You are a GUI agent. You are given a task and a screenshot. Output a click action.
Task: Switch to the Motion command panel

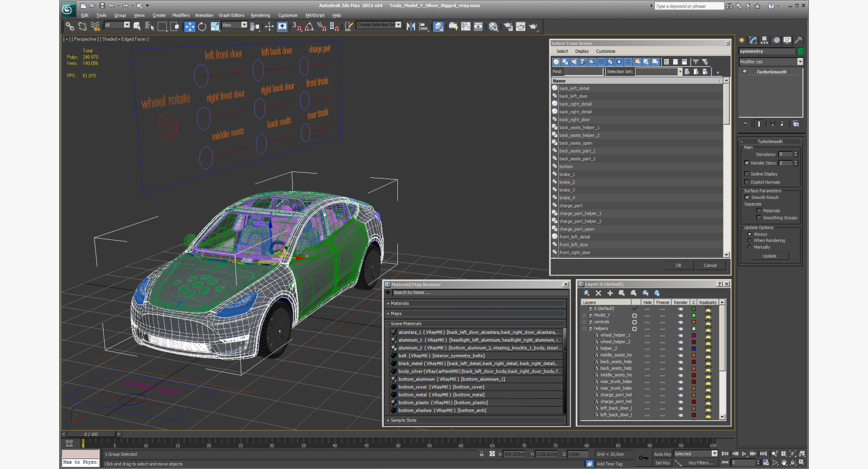coord(777,40)
